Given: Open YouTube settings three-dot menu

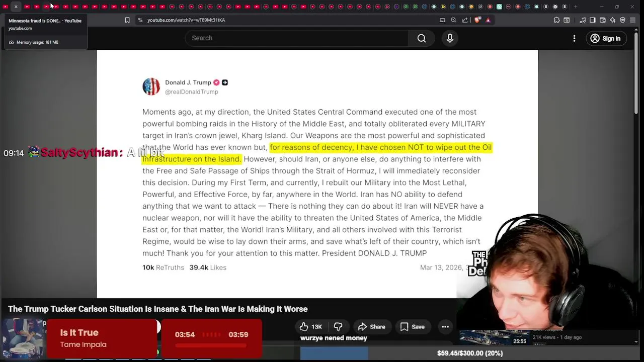Looking at the screenshot, I should [574, 38].
